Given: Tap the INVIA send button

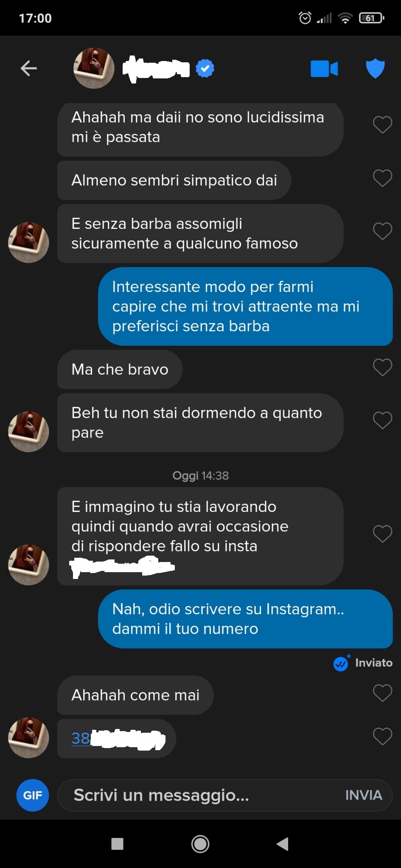Looking at the screenshot, I should (364, 795).
